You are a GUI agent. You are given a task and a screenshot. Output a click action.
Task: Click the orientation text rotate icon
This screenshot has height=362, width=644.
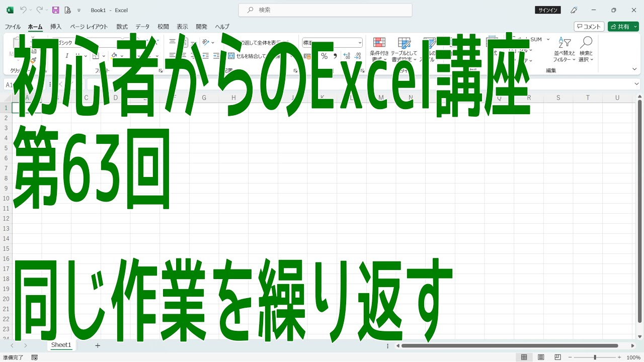(206, 43)
